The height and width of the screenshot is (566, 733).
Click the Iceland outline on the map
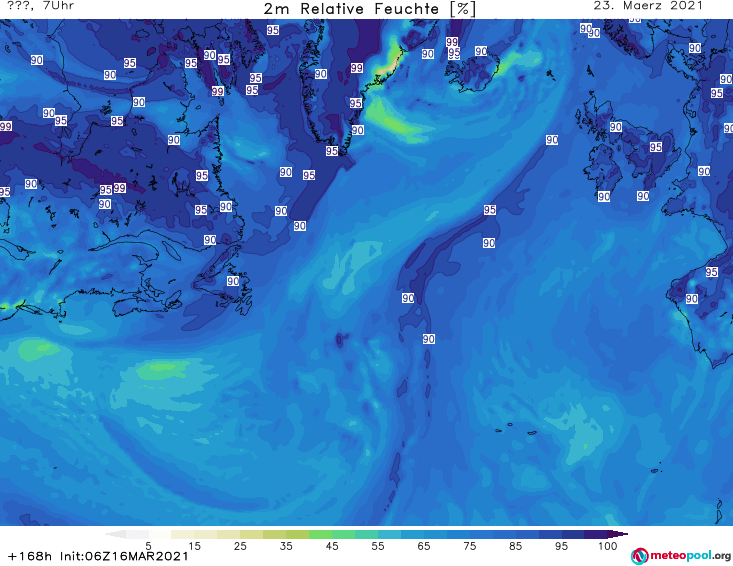tap(472, 72)
